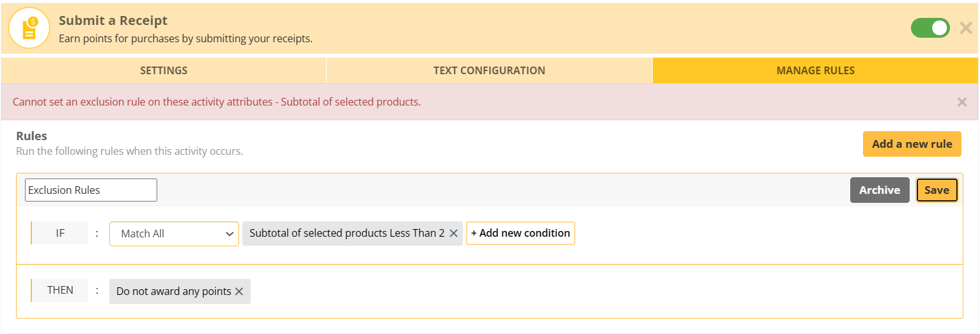Focus the Exclusion Rules name field
980x334 pixels.
(91, 190)
